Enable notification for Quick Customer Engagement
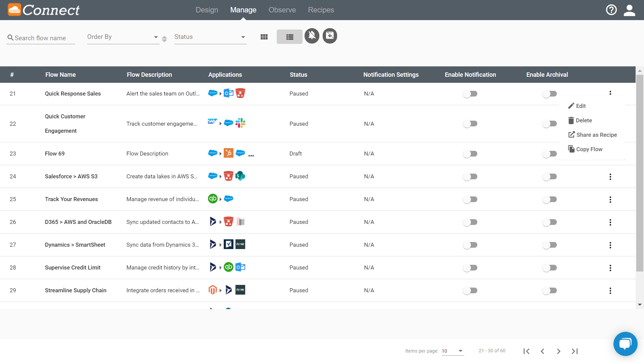 470,124
